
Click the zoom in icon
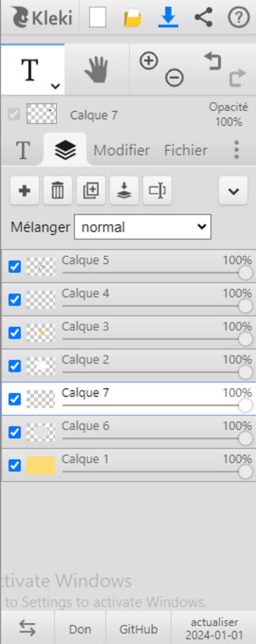[149, 61]
